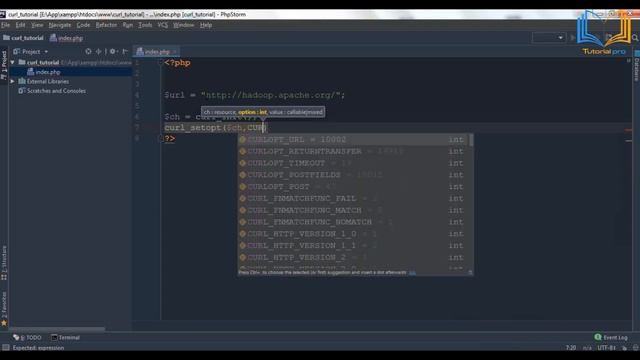Screen dimensions: 640x360
Task: Expand External Libraries node
Action: [13, 81]
